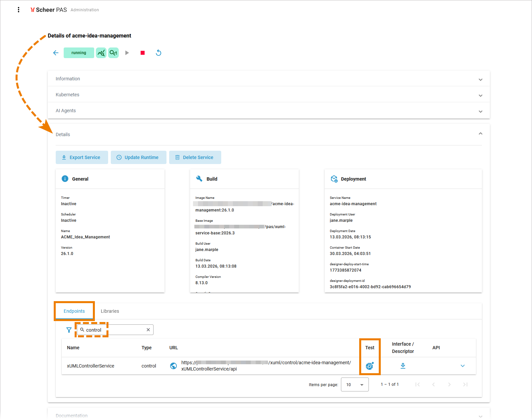532x420 pixels.
Task: Expand the AI Agents section
Action: click(x=480, y=111)
